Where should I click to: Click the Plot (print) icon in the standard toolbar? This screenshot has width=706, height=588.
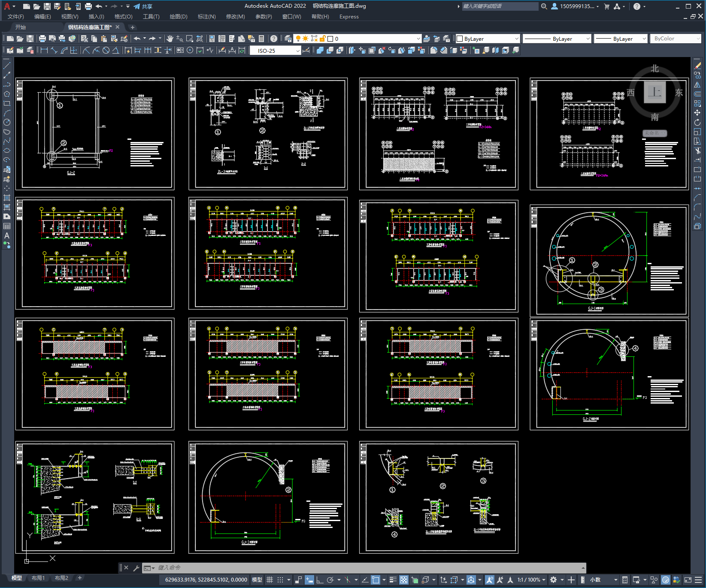pos(42,39)
